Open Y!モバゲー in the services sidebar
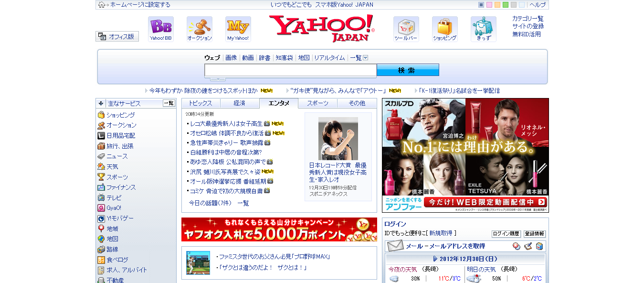 (120, 218)
